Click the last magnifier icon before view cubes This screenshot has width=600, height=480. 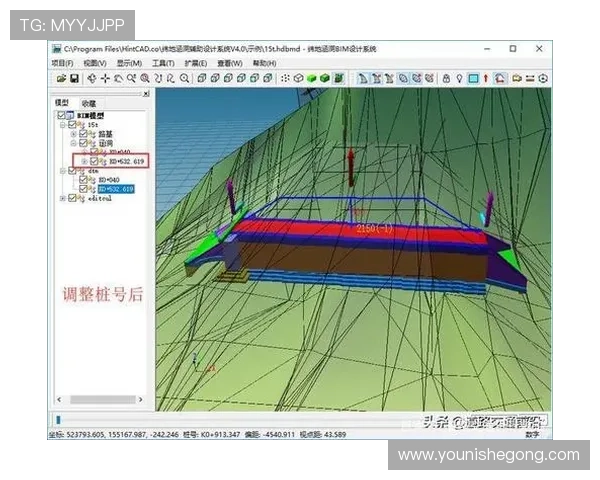(184, 78)
